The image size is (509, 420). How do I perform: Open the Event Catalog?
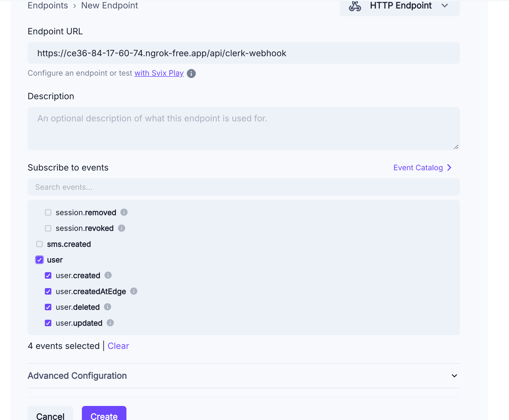coord(418,167)
